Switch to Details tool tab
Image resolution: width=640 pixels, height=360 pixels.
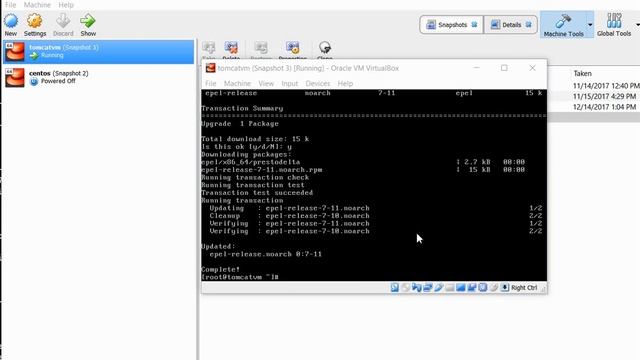[511, 25]
